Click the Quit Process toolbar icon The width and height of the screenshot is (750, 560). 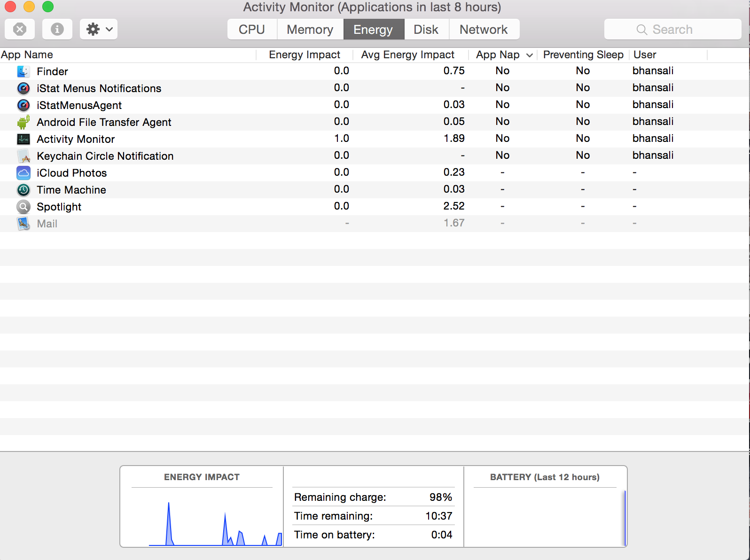(x=20, y=29)
